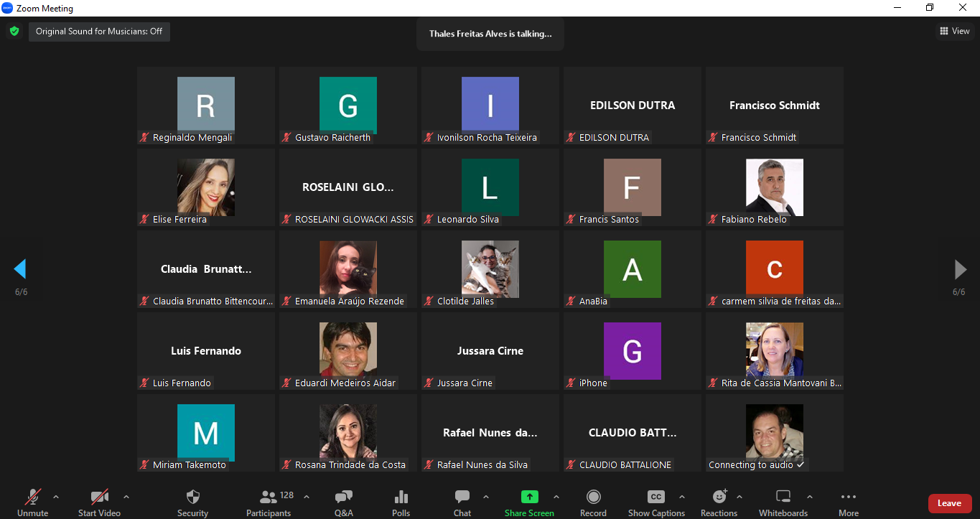Click the muted mic icon beside Fabiano Rebelo
The image size is (980, 519).
[x=714, y=220]
